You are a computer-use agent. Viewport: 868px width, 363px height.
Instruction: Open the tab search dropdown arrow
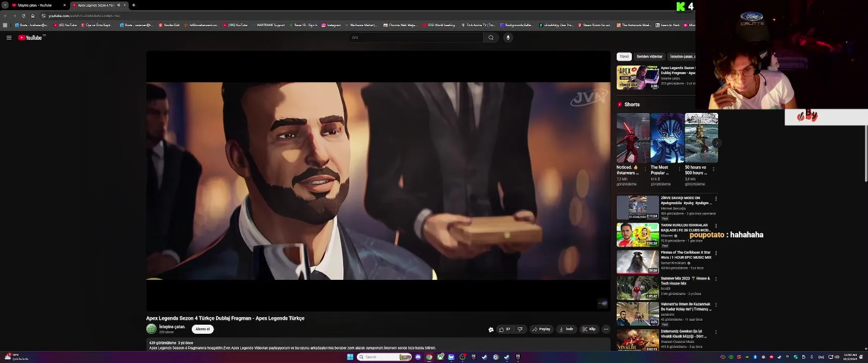click(x=5, y=5)
